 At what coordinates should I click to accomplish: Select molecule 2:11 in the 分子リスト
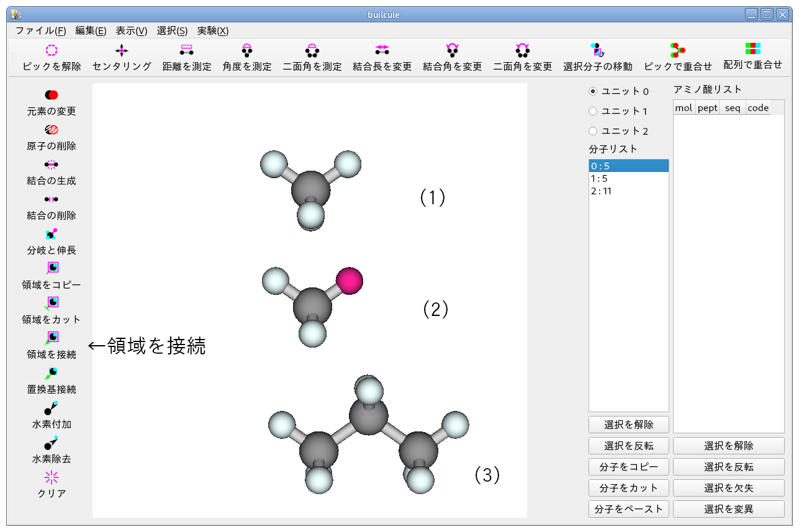pyautogui.click(x=602, y=191)
